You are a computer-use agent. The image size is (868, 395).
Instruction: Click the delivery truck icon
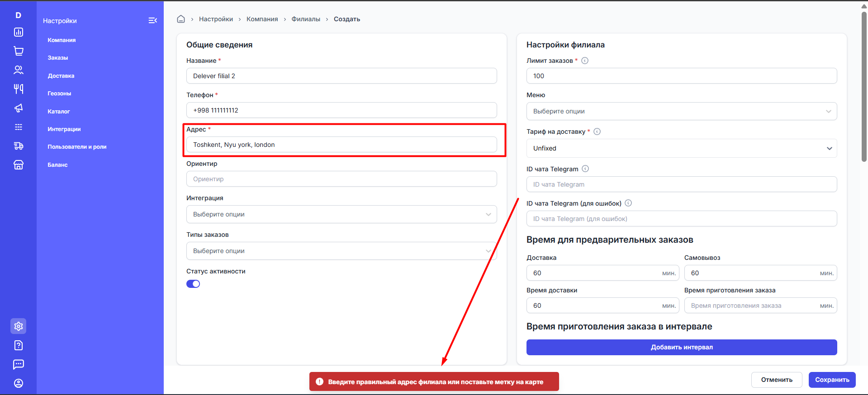19,146
